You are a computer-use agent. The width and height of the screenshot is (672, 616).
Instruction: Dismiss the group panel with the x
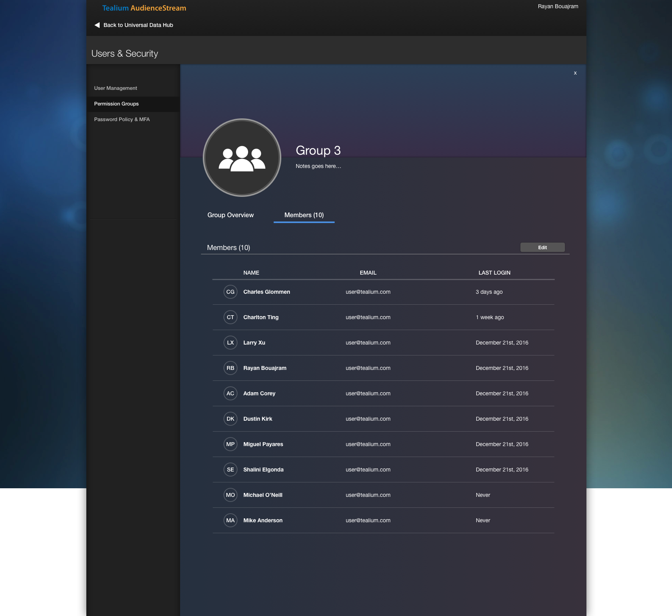[x=575, y=73]
